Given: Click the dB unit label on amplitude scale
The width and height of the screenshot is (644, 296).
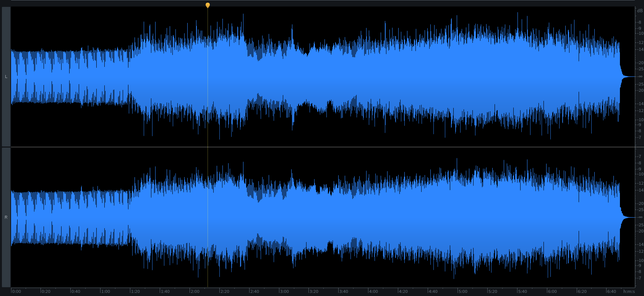Looking at the screenshot, I should [640, 11].
